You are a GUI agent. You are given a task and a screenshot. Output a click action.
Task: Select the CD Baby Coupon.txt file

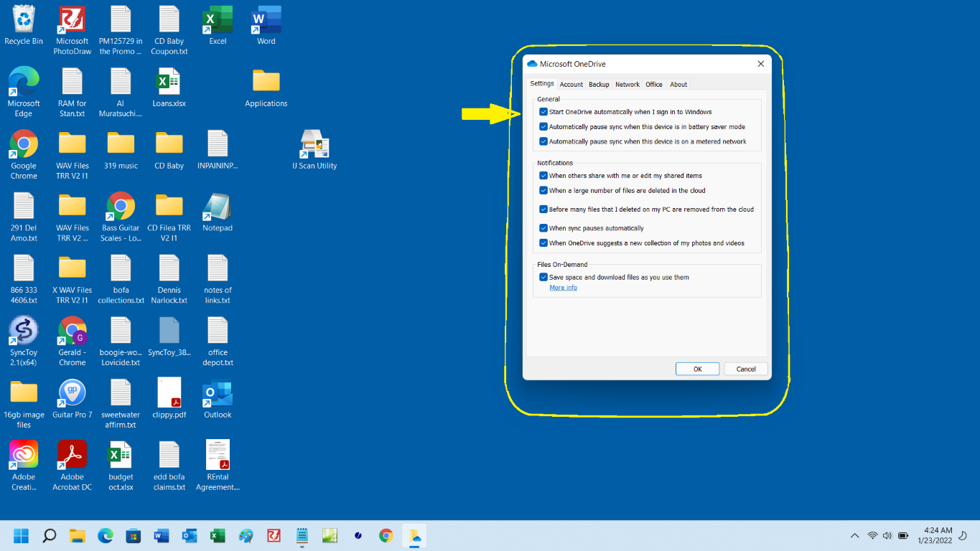coord(169,31)
